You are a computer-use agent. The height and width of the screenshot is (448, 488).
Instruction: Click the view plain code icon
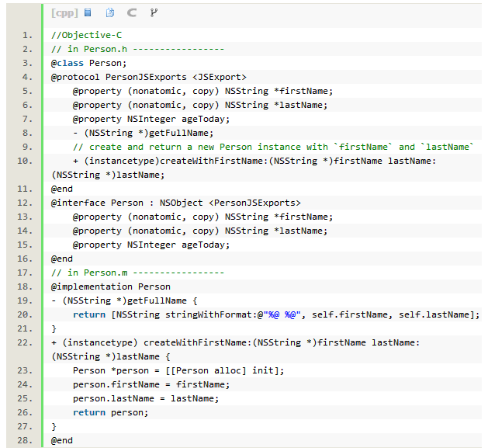click(x=88, y=12)
